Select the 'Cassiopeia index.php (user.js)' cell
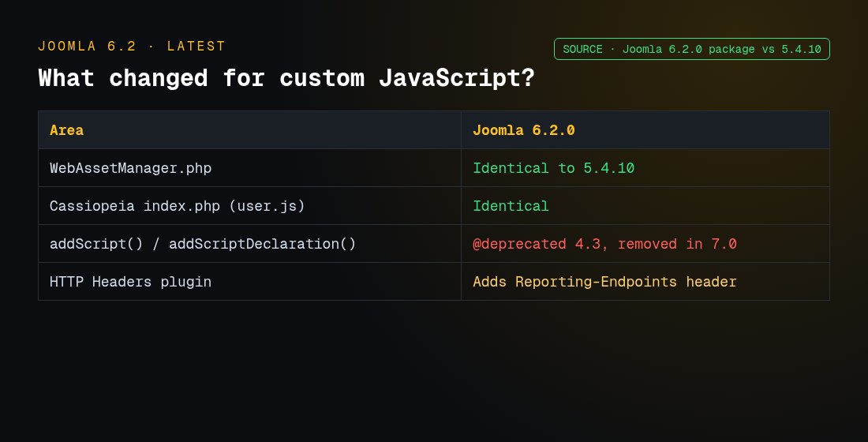The image size is (868, 442). pyautogui.click(x=249, y=206)
